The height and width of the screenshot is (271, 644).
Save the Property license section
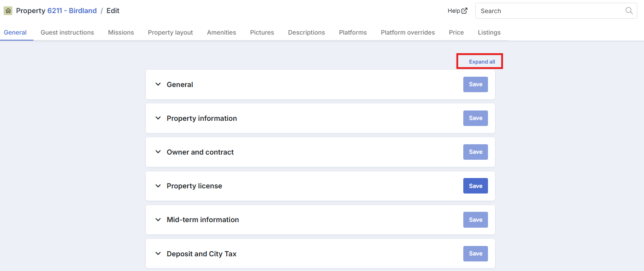point(476,186)
